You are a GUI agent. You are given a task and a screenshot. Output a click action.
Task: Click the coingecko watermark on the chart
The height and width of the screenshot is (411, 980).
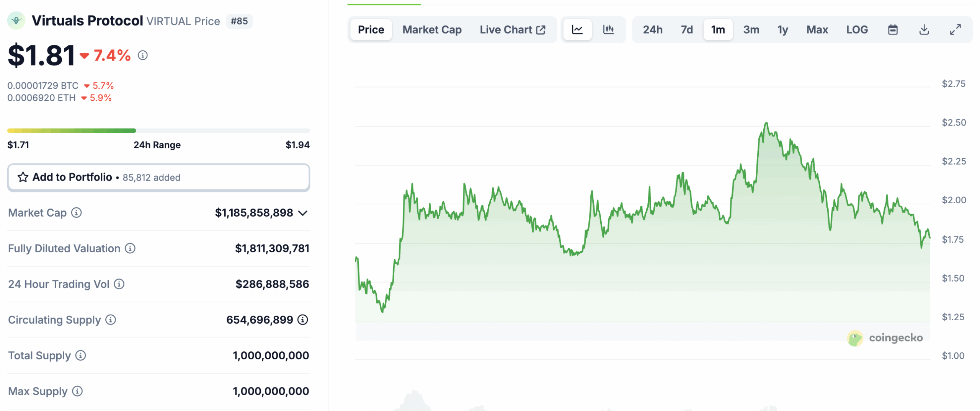(x=886, y=337)
